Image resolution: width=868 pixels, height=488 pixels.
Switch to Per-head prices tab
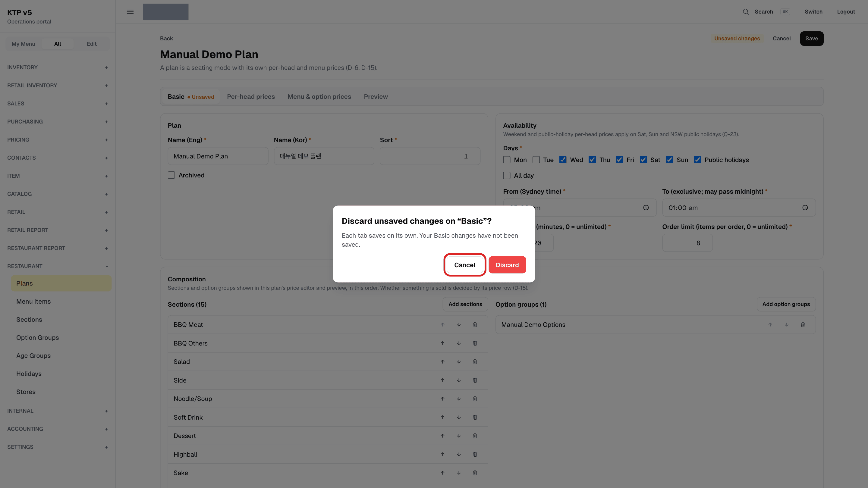pyautogui.click(x=251, y=97)
